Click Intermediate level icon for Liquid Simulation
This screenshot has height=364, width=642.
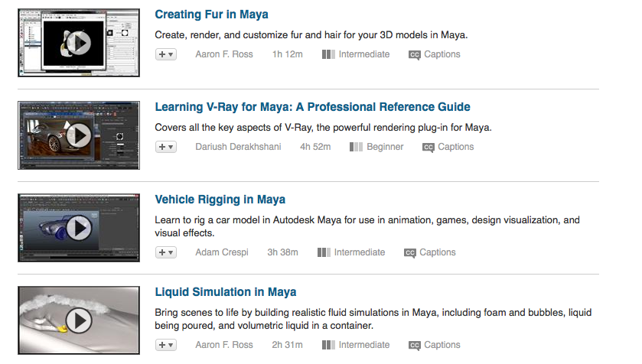(328, 346)
